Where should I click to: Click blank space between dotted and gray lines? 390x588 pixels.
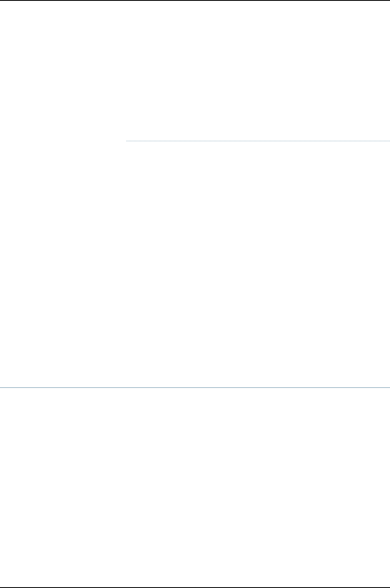click(258, 265)
